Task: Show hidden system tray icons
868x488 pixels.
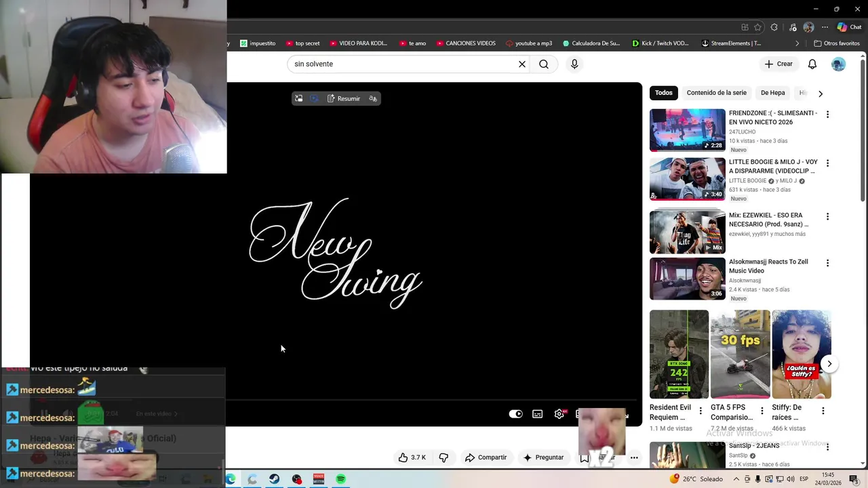Action: pos(736,479)
